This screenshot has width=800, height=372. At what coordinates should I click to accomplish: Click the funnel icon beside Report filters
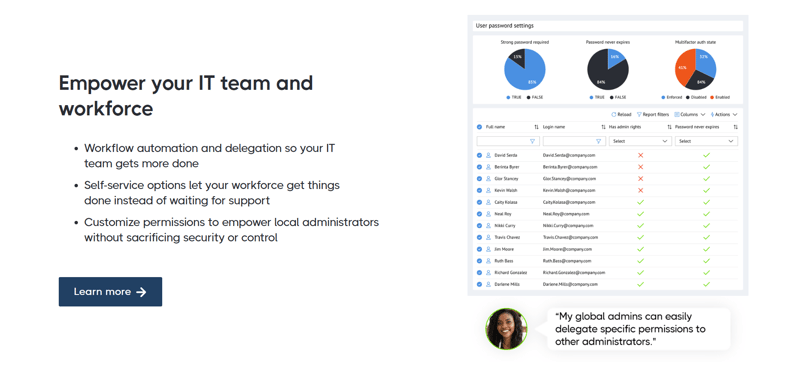[x=639, y=115]
